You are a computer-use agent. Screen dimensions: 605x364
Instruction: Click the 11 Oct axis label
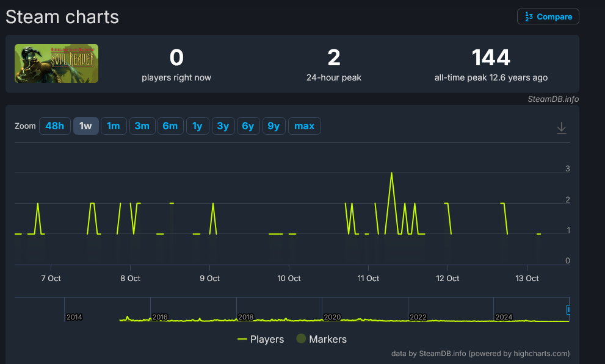tap(368, 278)
